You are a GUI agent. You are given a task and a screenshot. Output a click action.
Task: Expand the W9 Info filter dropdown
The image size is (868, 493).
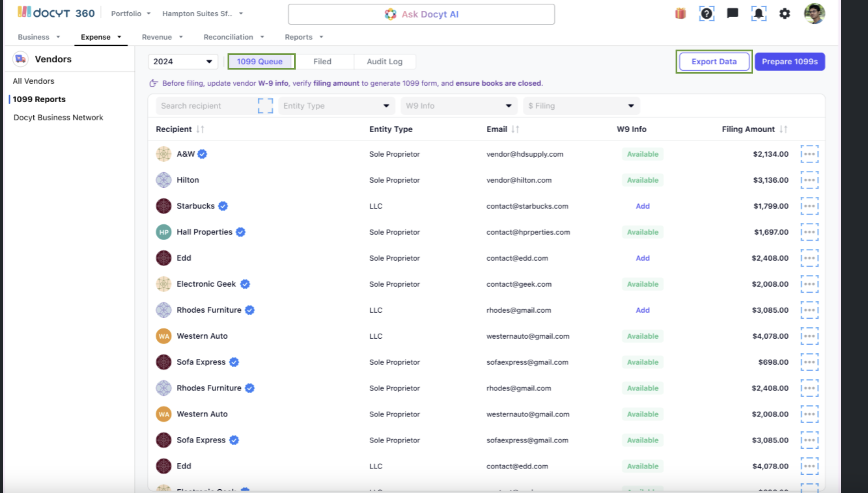tap(459, 106)
